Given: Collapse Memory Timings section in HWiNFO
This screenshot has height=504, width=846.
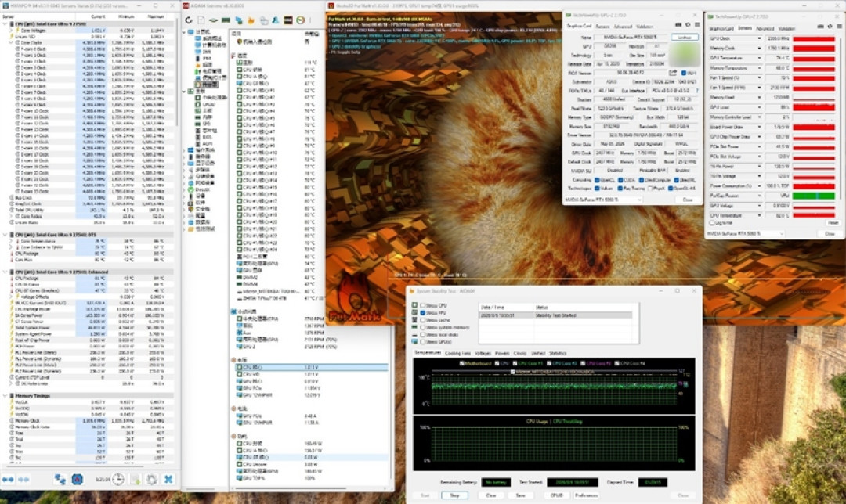Looking at the screenshot, I should (5, 396).
